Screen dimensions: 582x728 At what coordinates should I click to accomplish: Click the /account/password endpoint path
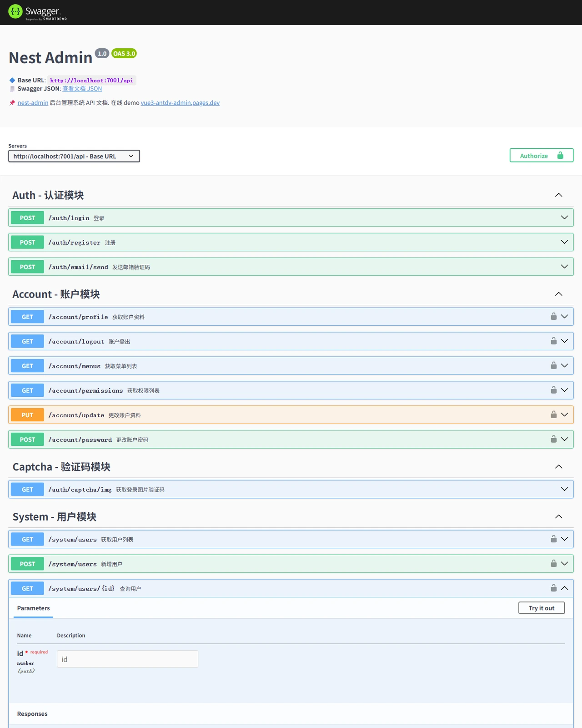(80, 440)
